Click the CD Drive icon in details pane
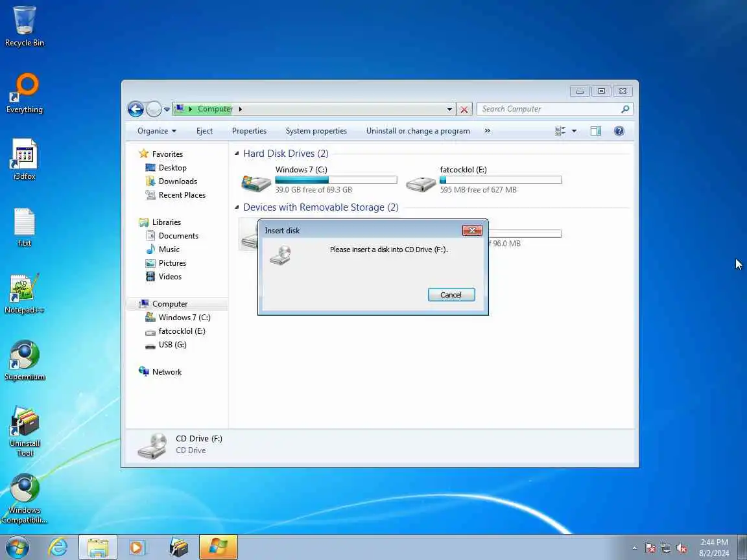Image resolution: width=747 pixels, height=560 pixels. (x=152, y=445)
